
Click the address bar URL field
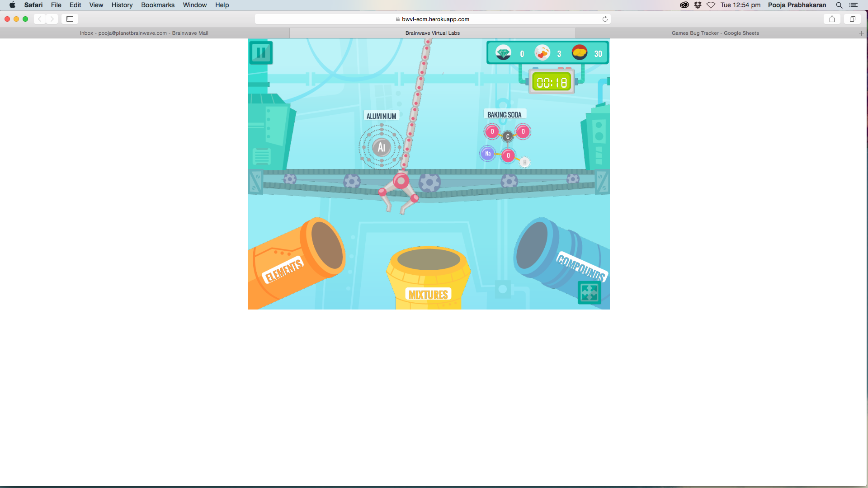click(x=433, y=19)
